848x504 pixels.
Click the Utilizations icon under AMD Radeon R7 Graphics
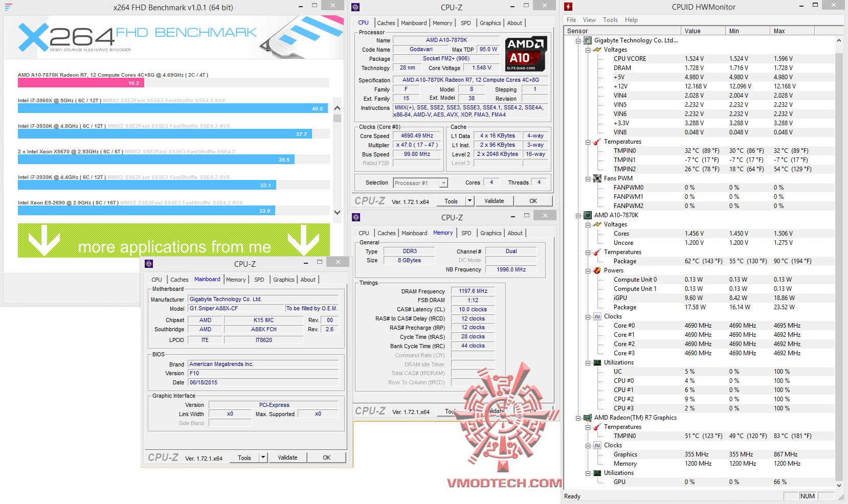(597, 473)
